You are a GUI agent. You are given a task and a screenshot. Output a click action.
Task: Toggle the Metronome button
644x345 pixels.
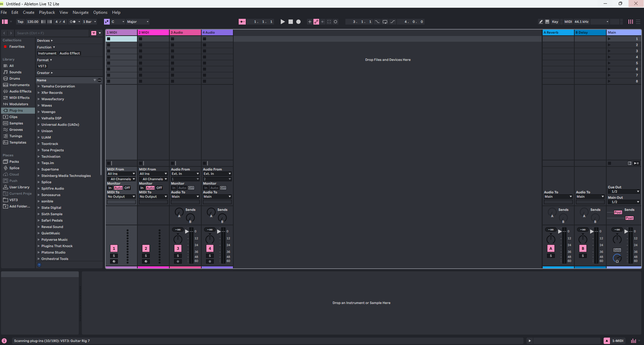click(72, 22)
